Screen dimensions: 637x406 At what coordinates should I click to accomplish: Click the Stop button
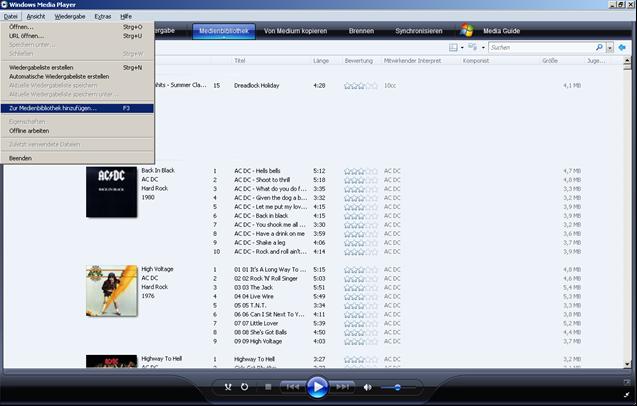tap(268, 387)
